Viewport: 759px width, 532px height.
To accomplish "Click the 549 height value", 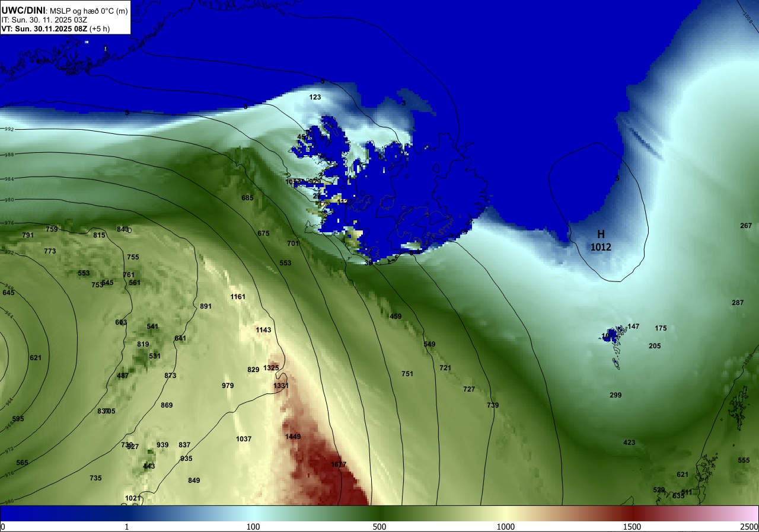I will [x=429, y=344].
